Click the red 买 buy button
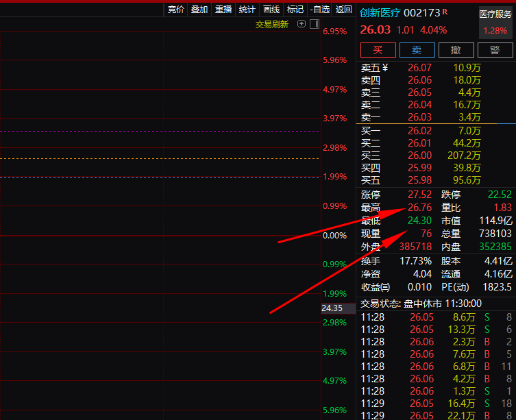 (378, 50)
